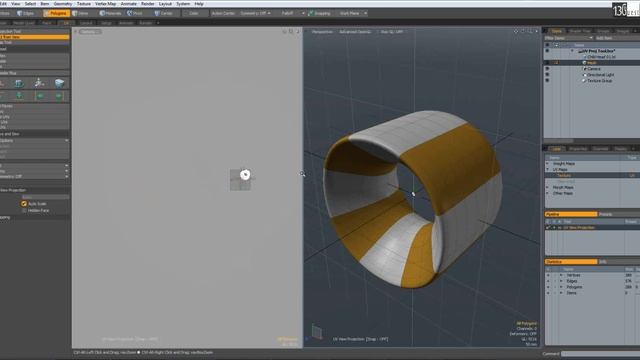Expand Other Maps list
640x360 pixels.
[548, 193]
